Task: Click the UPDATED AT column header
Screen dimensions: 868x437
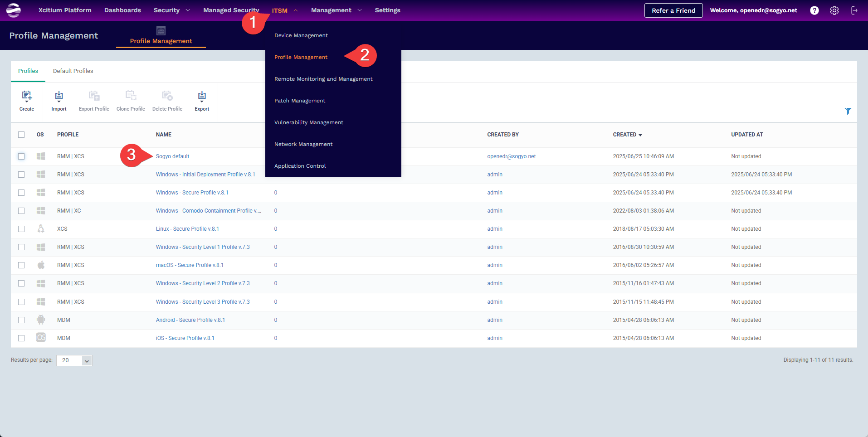Action: [747, 135]
